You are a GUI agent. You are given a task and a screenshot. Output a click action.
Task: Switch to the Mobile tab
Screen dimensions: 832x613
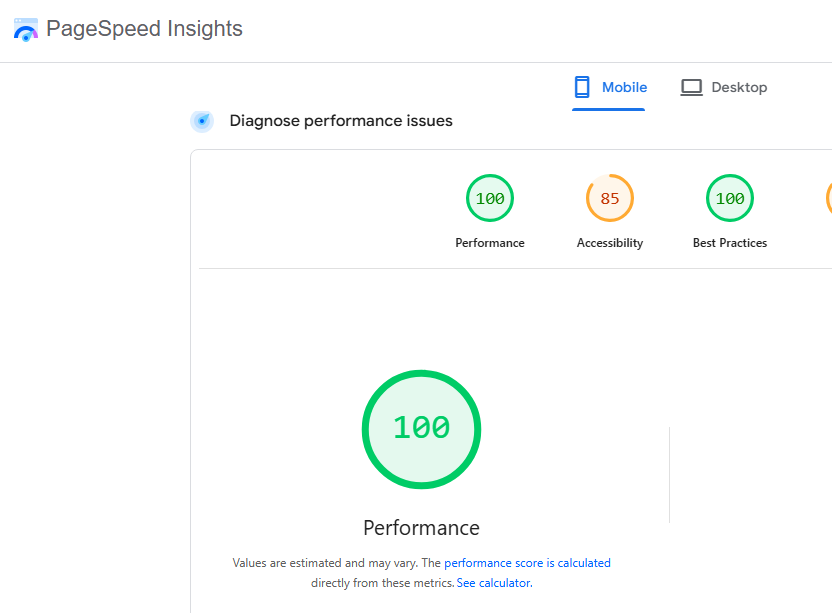[x=610, y=88]
